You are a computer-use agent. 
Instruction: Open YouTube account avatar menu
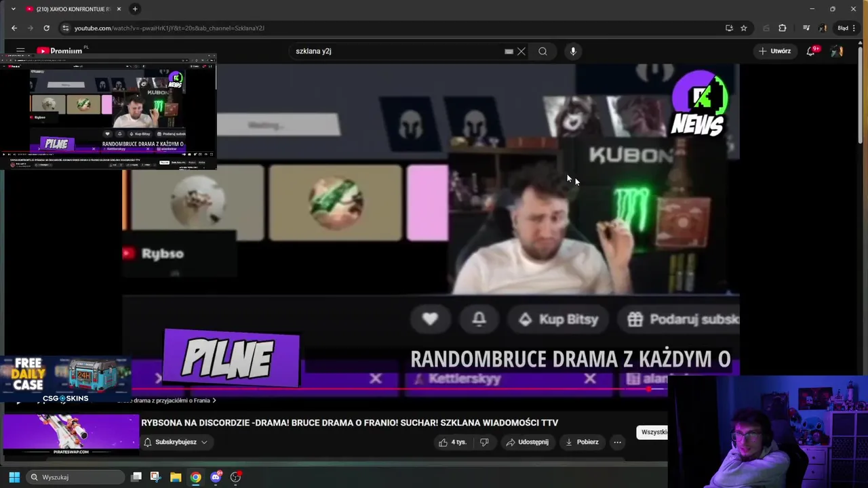click(x=837, y=51)
